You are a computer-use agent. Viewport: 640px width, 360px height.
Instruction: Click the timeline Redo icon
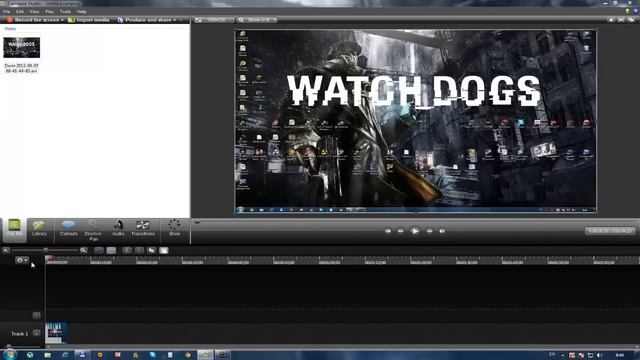(x=111, y=251)
